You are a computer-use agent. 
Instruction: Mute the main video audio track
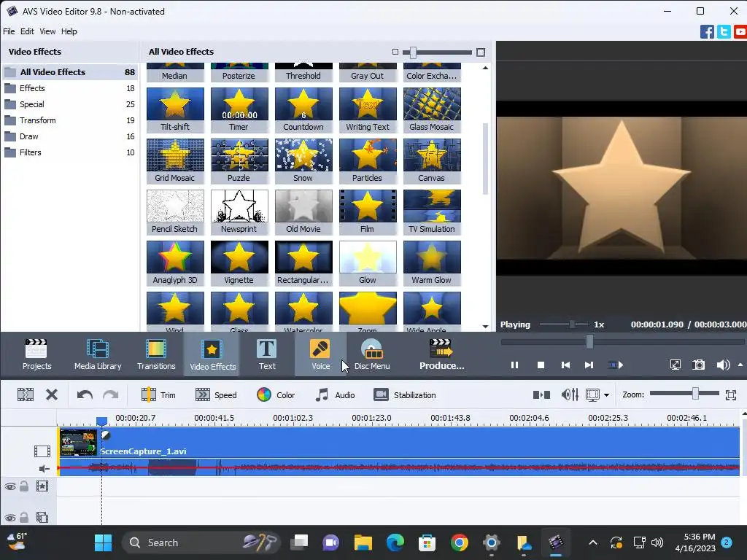point(44,469)
